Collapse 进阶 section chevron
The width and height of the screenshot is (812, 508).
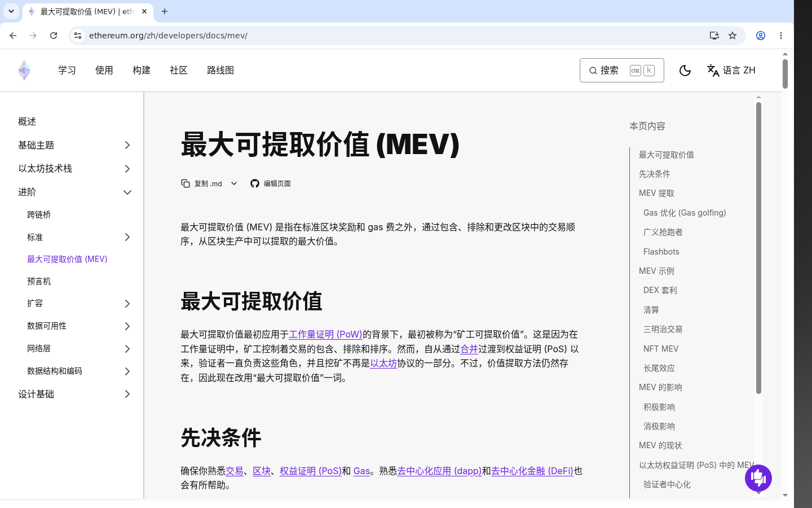(127, 192)
